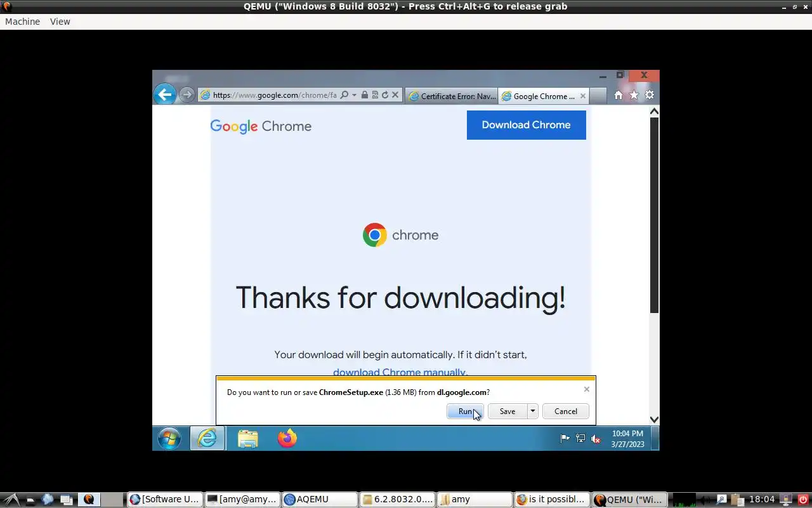Launch Firefox from Windows taskbar
The image size is (812, 508).
[287, 438]
